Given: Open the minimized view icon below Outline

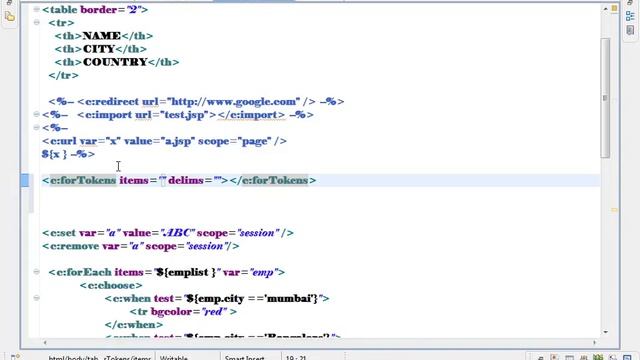Looking at the screenshot, I should tap(630, 31).
